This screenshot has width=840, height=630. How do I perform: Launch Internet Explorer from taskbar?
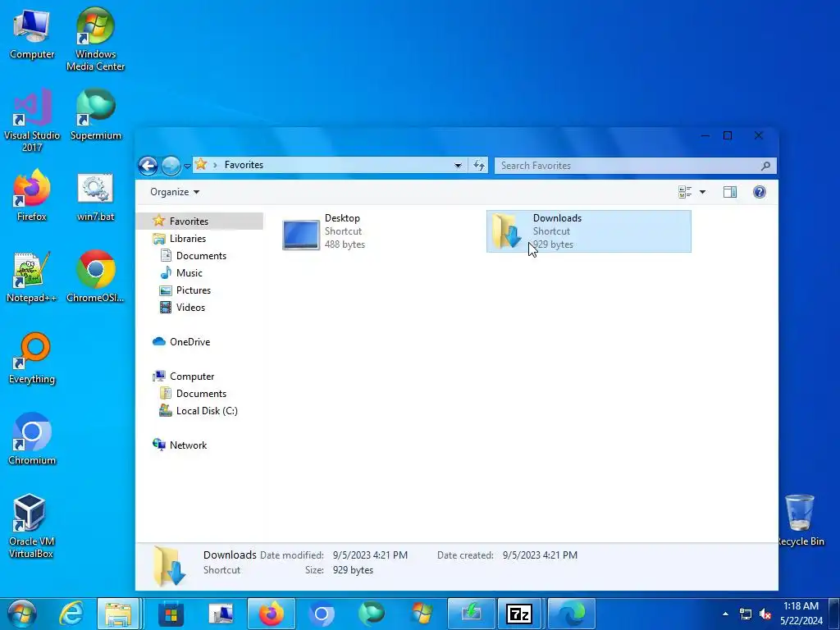click(x=71, y=614)
